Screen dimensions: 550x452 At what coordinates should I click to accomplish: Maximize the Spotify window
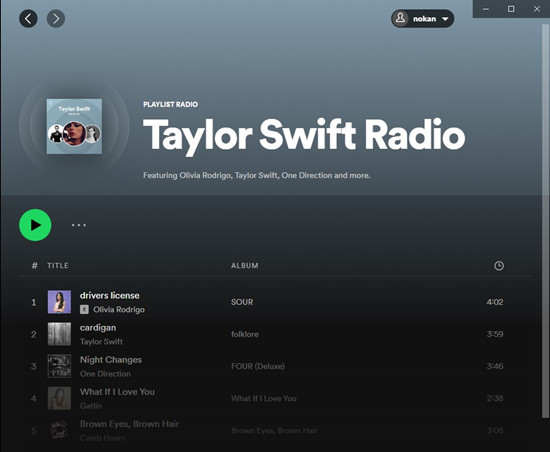coord(511,9)
